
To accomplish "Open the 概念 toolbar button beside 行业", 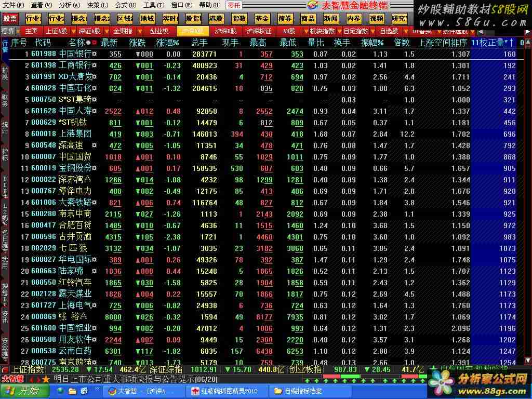I will (79, 18).
